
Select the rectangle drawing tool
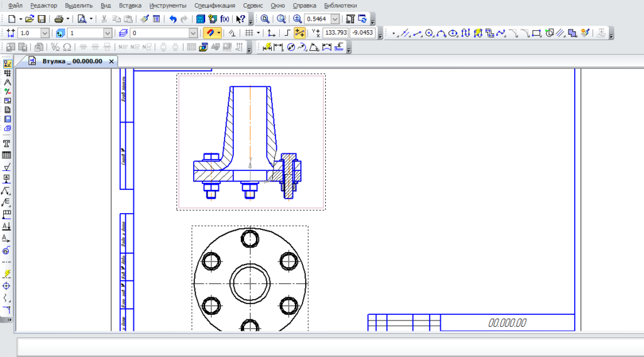click(x=536, y=33)
